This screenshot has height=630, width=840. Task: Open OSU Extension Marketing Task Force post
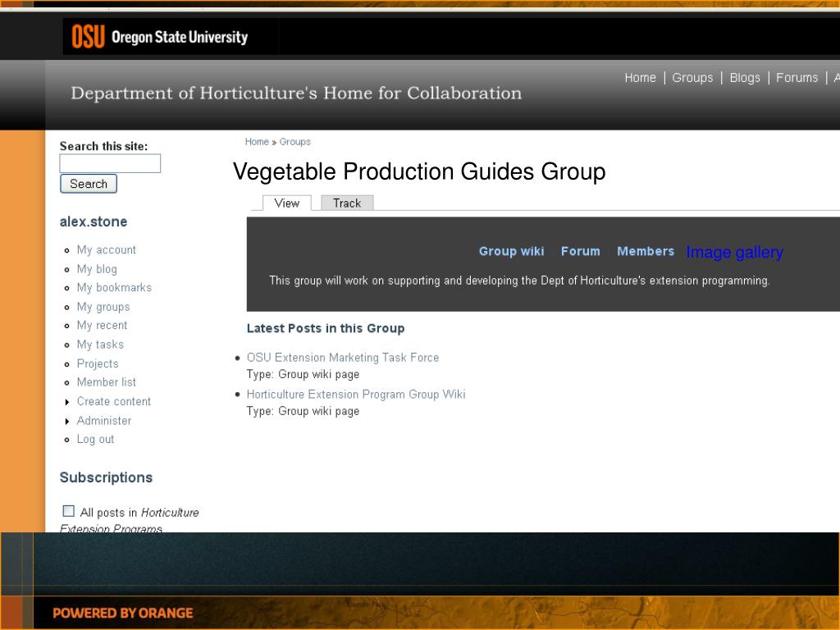pyautogui.click(x=343, y=358)
